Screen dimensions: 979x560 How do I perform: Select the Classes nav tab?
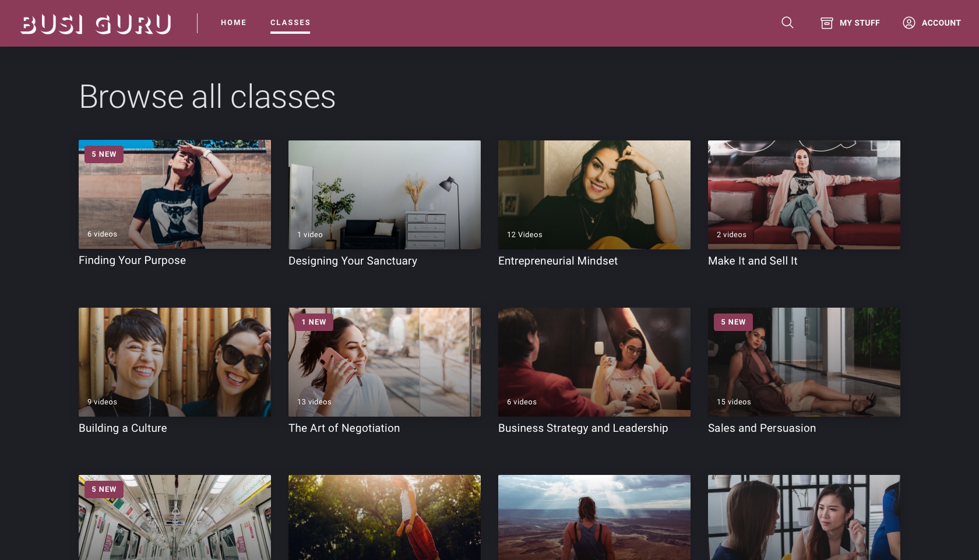pyautogui.click(x=290, y=23)
